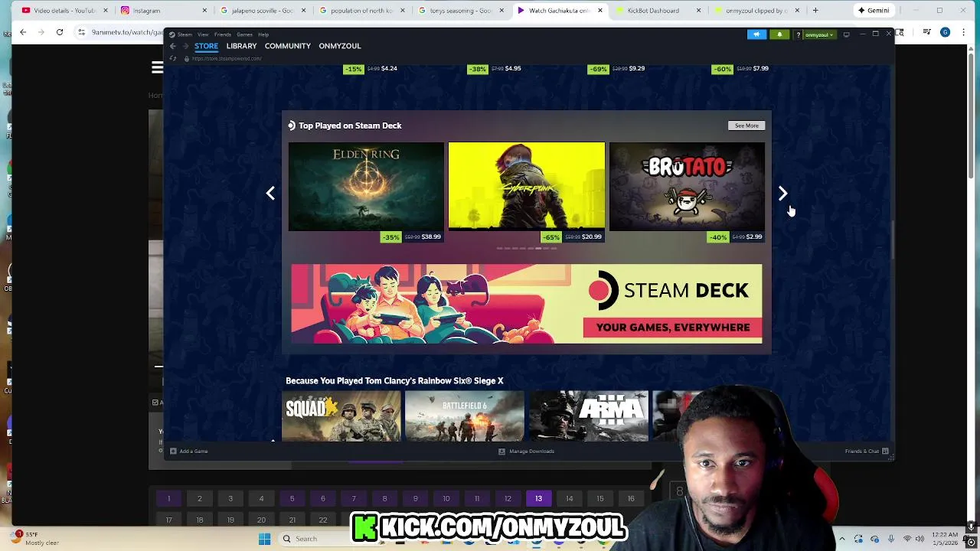Click Cyberpunk $20.99 price
This screenshot has height=551, width=980.
click(591, 237)
